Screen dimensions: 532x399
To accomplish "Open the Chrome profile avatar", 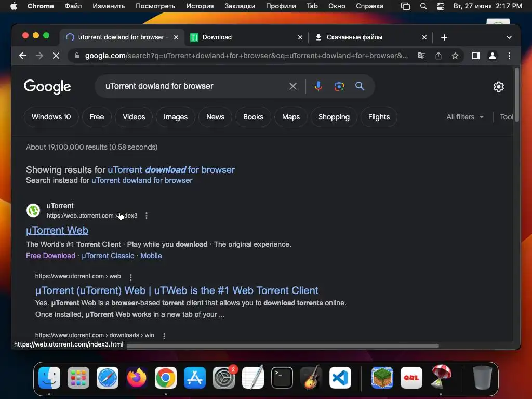I will click(493, 56).
